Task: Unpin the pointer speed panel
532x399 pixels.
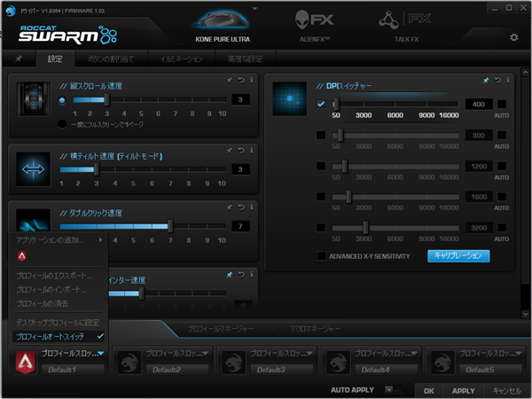Action: click(x=230, y=275)
